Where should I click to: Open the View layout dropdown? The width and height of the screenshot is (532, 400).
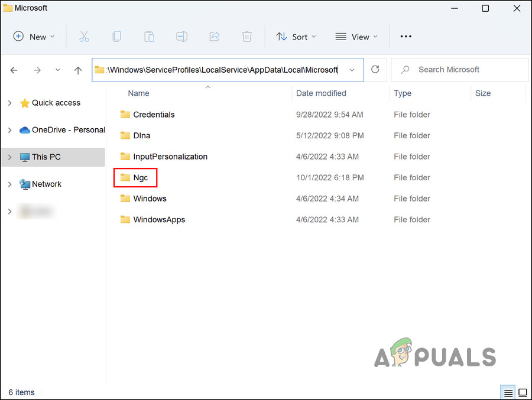[356, 37]
